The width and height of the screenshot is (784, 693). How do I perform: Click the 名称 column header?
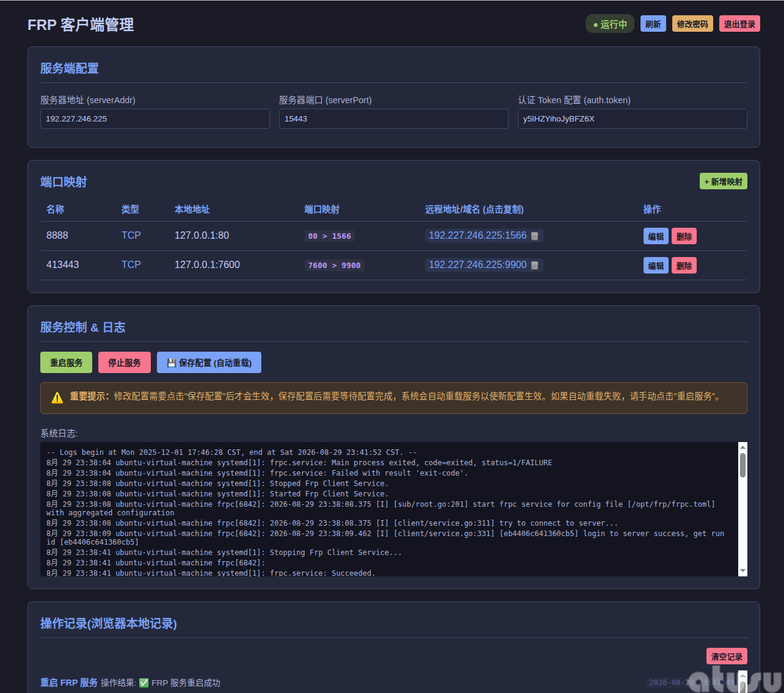coord(55,209)
